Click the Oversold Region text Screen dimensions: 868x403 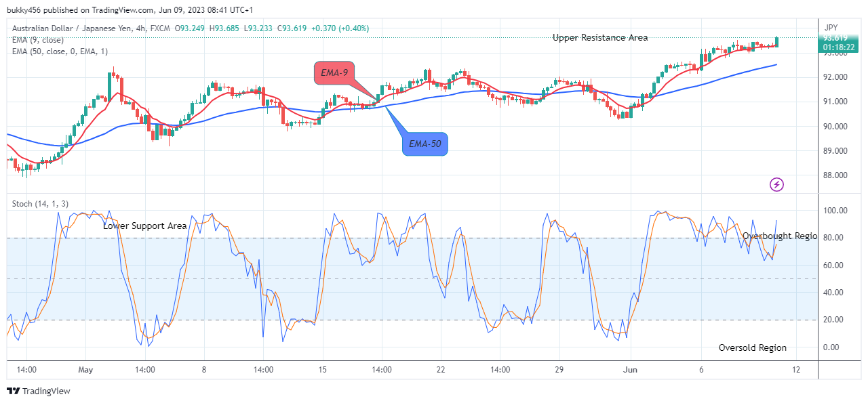click(753, 347)
